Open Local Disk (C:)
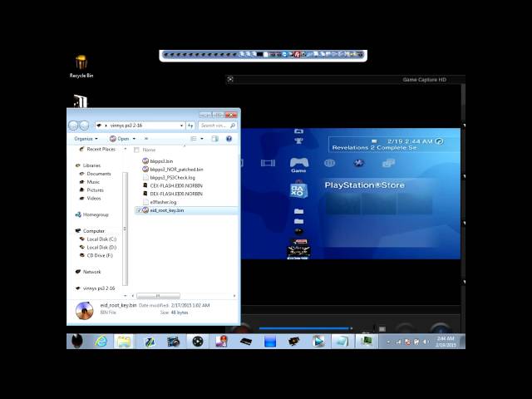Screen dimensions: 532x399 [x=98, y=239]
